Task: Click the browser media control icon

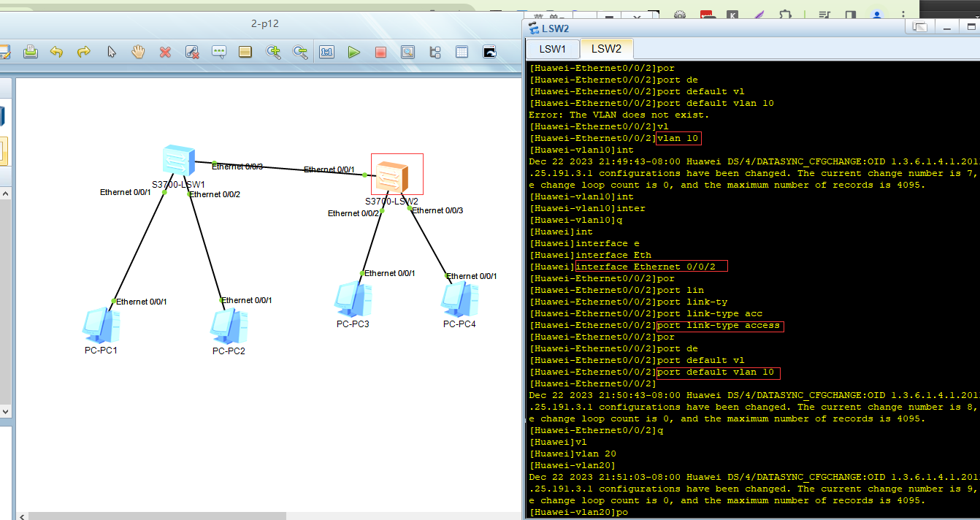Action: point(824,15)
